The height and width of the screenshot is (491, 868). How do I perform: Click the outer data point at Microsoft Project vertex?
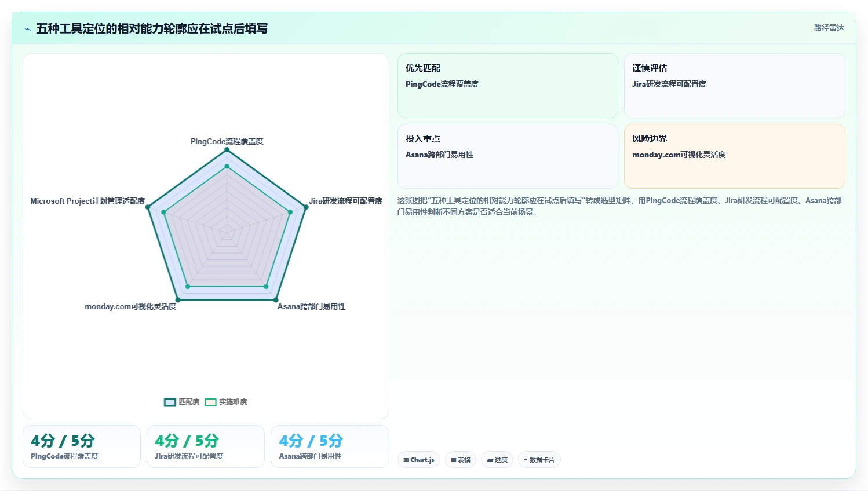tap(148, 207)
